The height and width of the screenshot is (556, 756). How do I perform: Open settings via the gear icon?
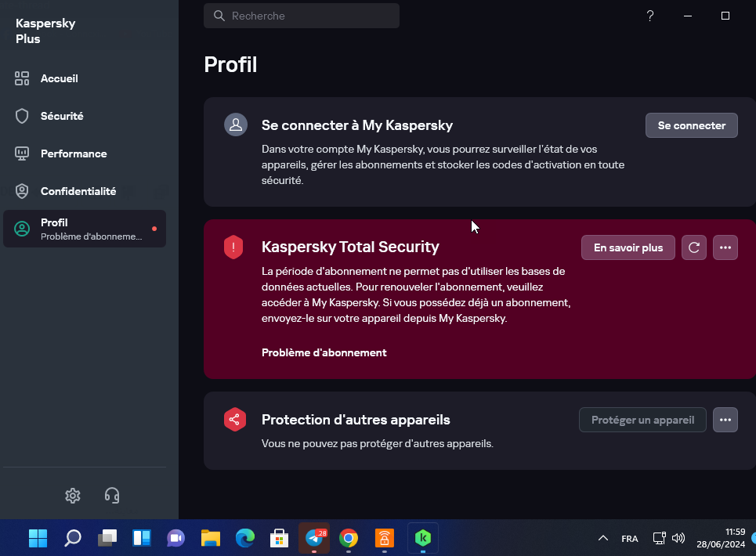pyautogui.click(x=73, y=495)
